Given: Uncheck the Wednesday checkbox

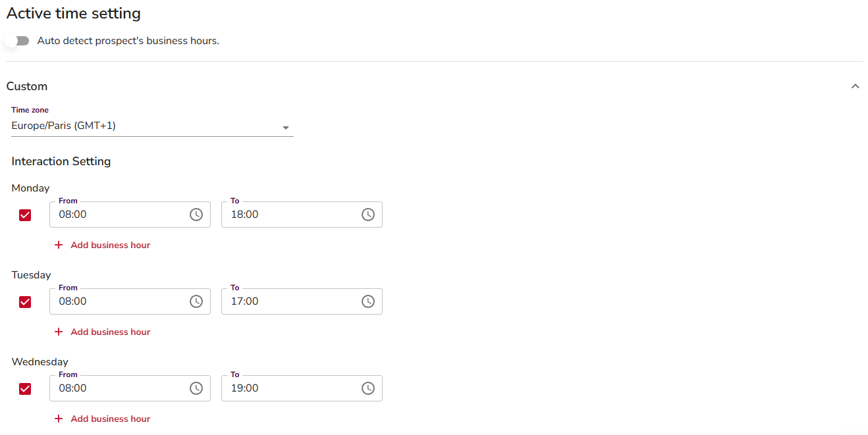Looking at the screenshot, I should 25,389.
